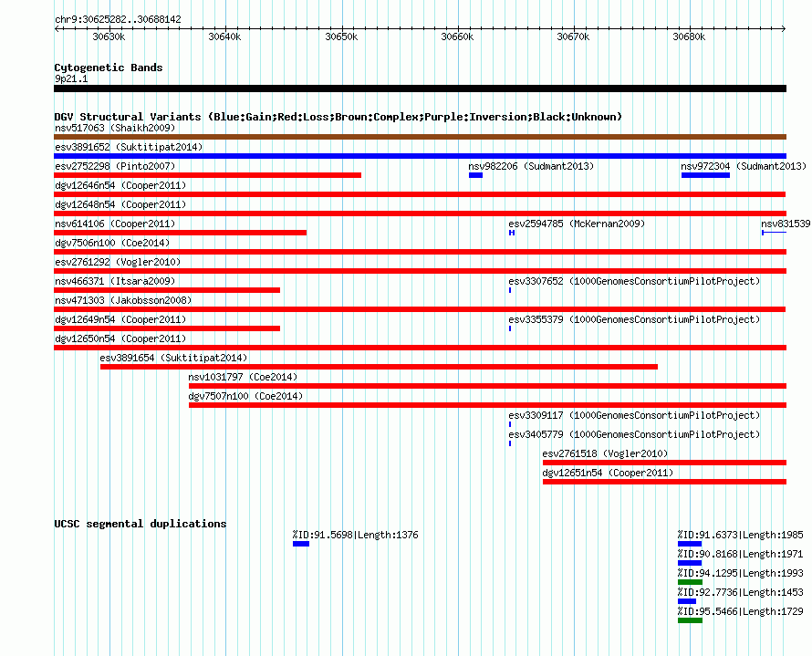Select the nsv614106 (Cooper2011) label
The image size is (812, 656).
115,224
